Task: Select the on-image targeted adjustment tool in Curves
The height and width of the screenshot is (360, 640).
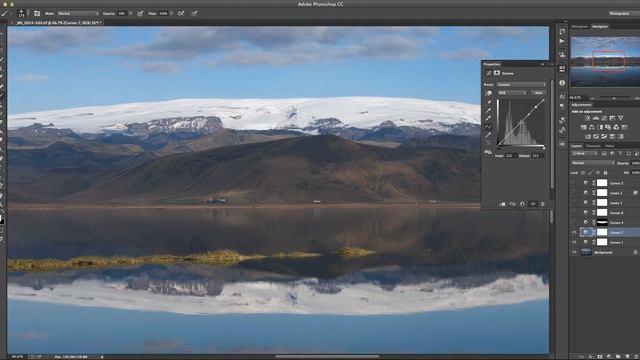Action: point(489,93)
